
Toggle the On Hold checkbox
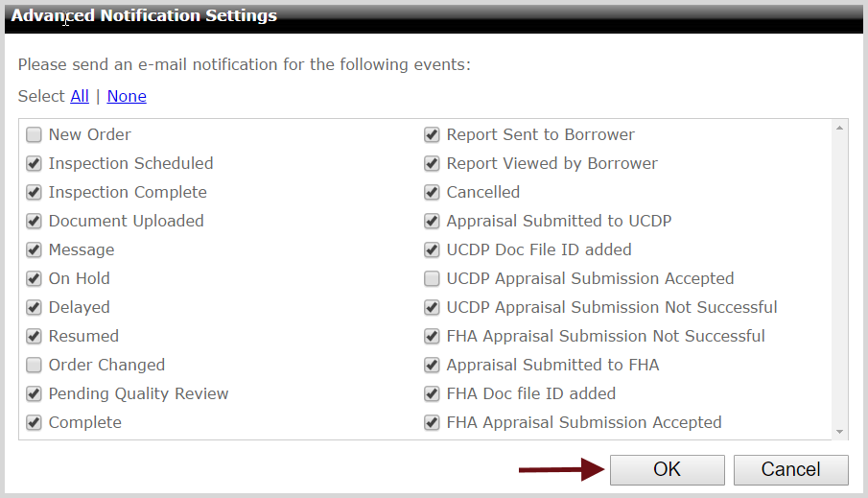click(35, 279)
